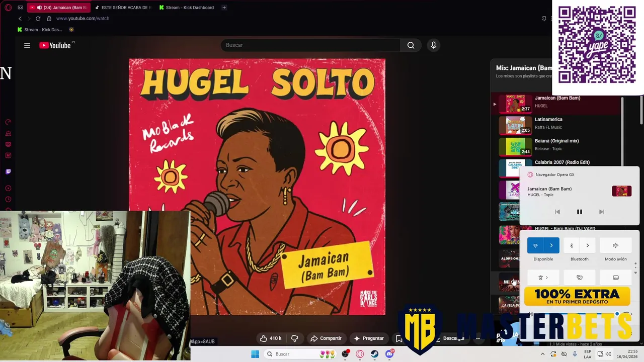Click media flyout Jamaican album thumbnail
644x362 pixels.
pos(621,191)
